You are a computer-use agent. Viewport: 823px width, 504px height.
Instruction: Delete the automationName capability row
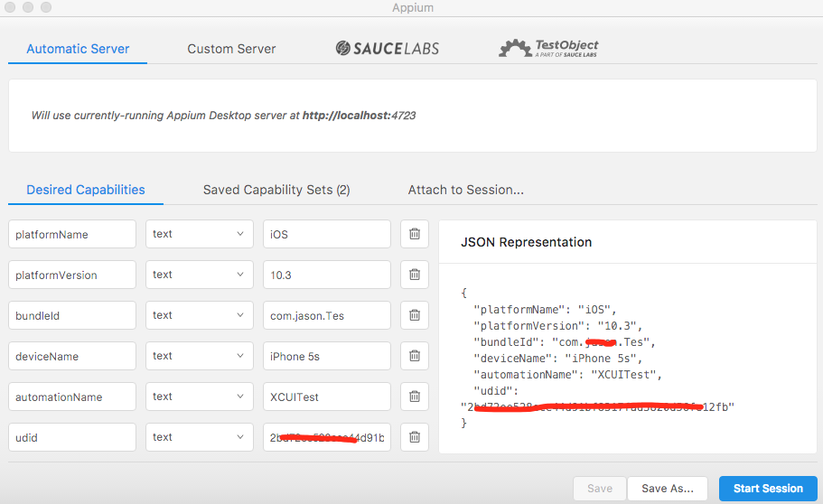coord(415,397)
